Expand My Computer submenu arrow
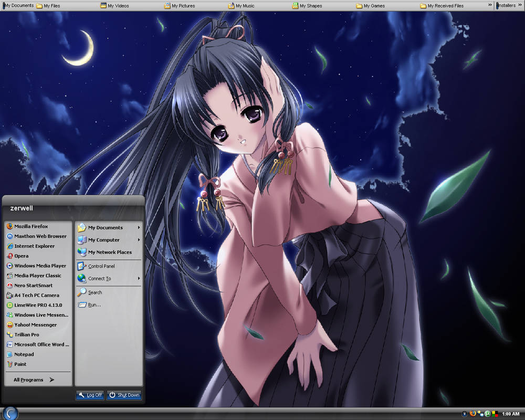Image resolution: width=525 pixels, height=420 pixels. (x=139, y=240)
